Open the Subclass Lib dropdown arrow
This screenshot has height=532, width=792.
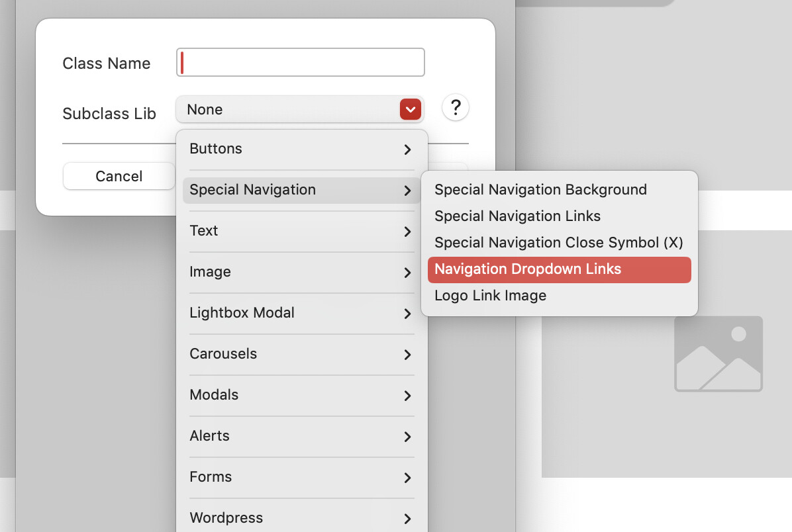pyautogui.click(x=410, y=110)
